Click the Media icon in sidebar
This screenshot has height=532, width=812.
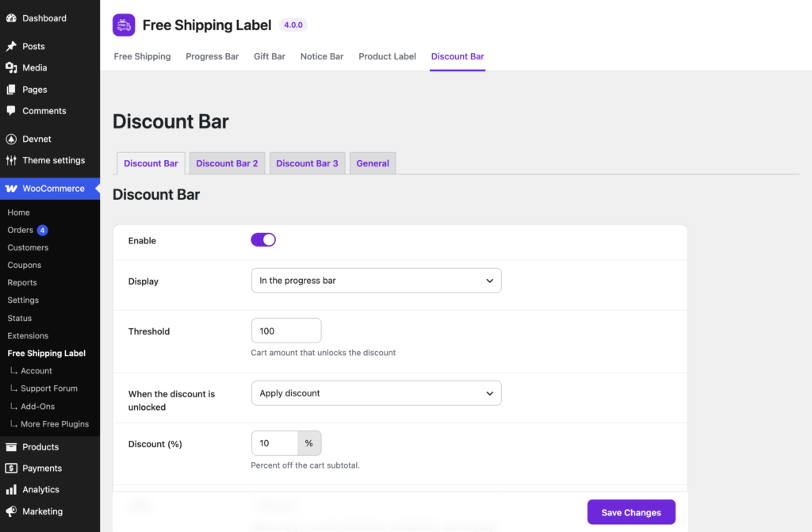pos(11,68)
